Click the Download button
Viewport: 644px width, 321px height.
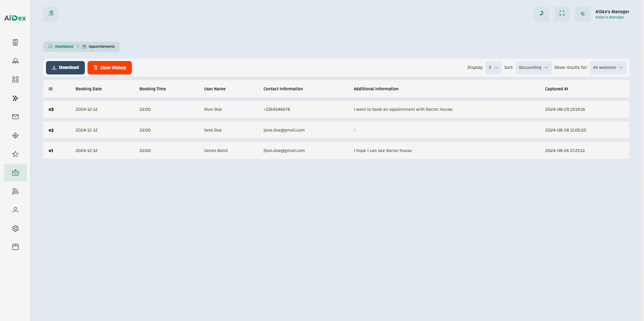pos(65,68)
